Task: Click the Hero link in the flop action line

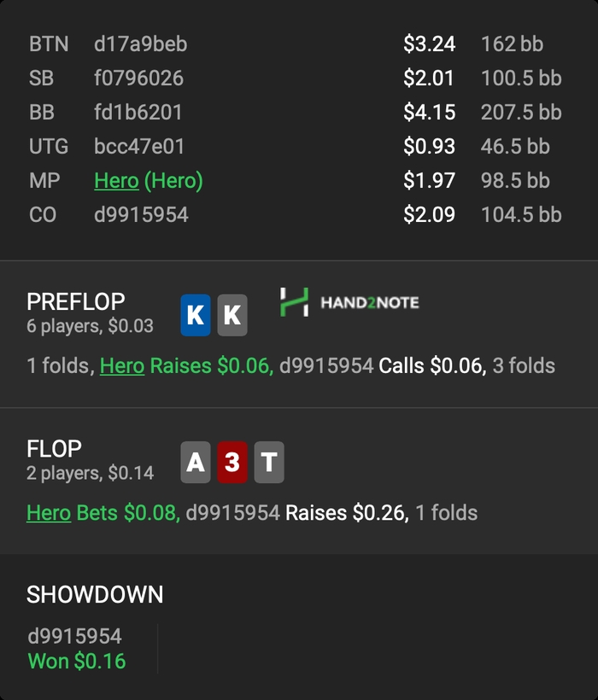Action: pyautogui.click(x=48, y=513)
